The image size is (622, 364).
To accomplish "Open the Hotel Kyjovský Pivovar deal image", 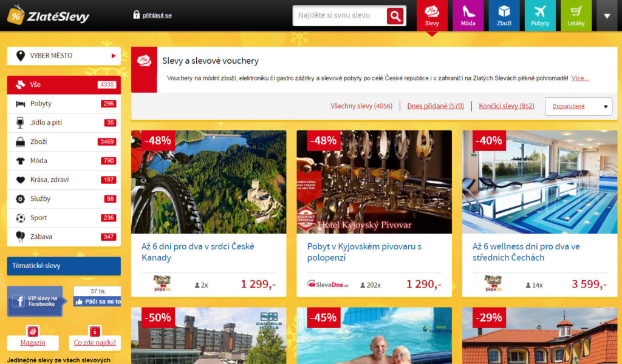I will [x=374, y=182].
